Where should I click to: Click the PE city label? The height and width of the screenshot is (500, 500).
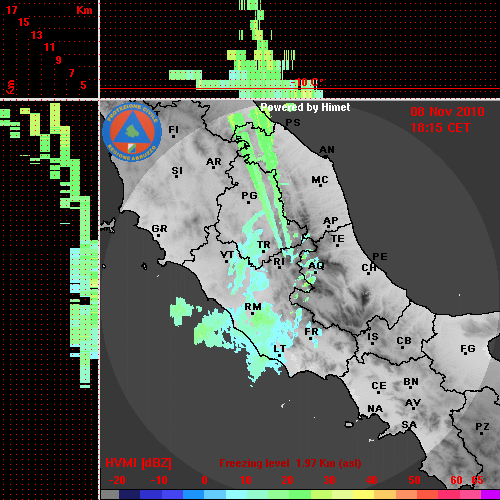point(380,256)
